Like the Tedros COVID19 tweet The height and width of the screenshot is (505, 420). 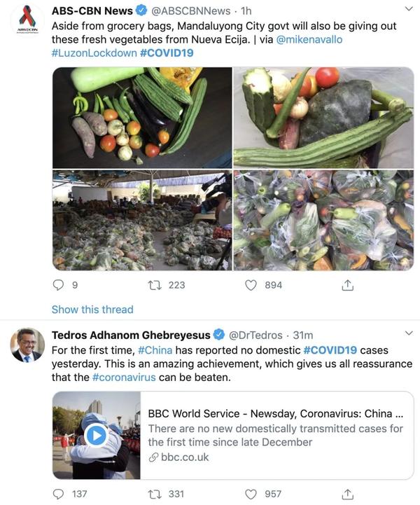[251, 494]
